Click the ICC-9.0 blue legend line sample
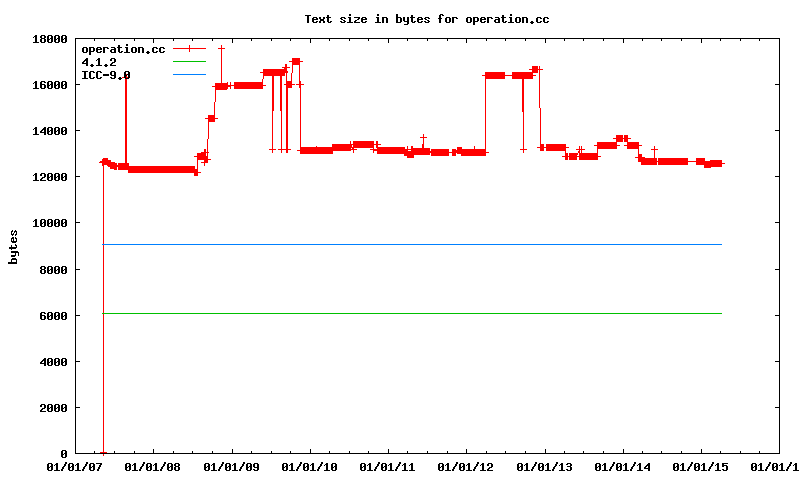The image size is (800, 480). (x=189, y=74)
